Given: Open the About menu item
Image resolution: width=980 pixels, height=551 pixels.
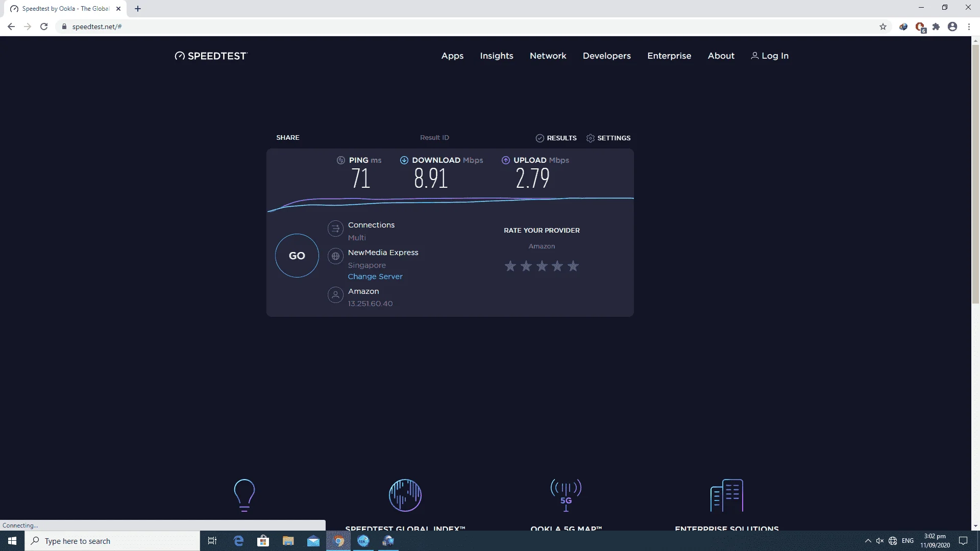Looking at the screenshot, I should [x=721, y=56].
